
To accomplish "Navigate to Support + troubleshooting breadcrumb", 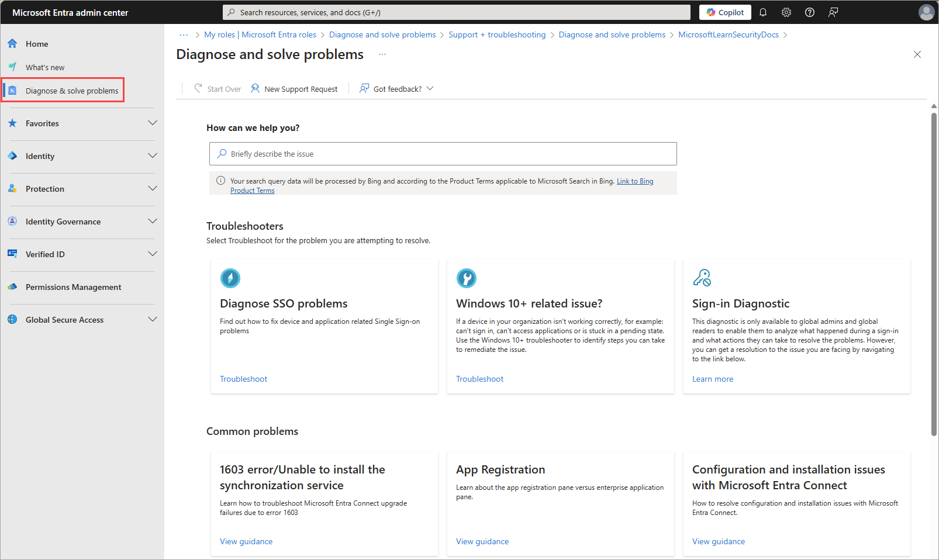I will click(x=497, y=34).
